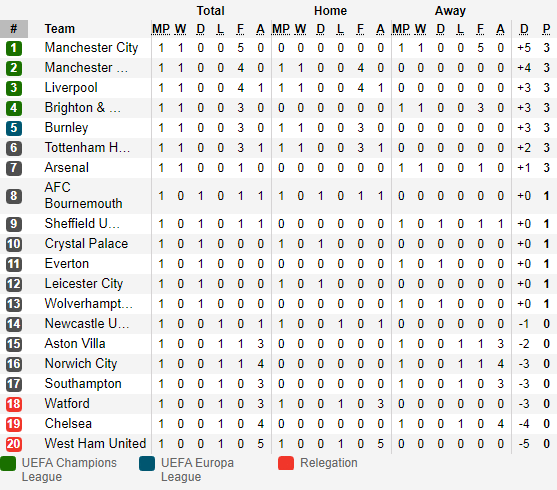557x490 pixels.
Task: Click the green rank 1 badge
Action: coord(14,48)
